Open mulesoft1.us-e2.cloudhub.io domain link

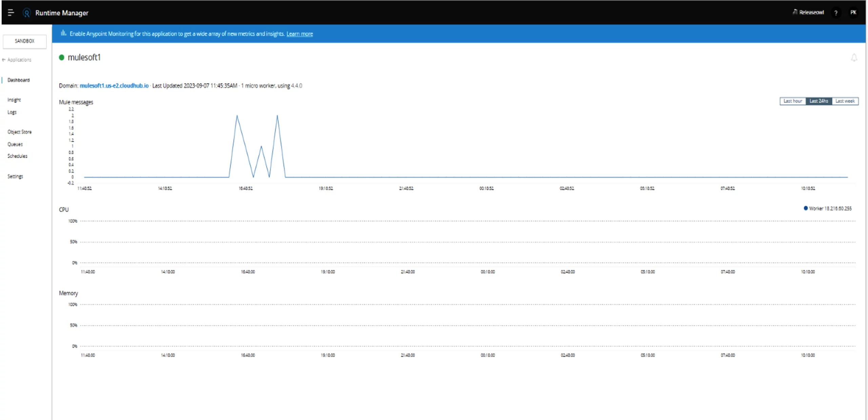tap(114, 86)
